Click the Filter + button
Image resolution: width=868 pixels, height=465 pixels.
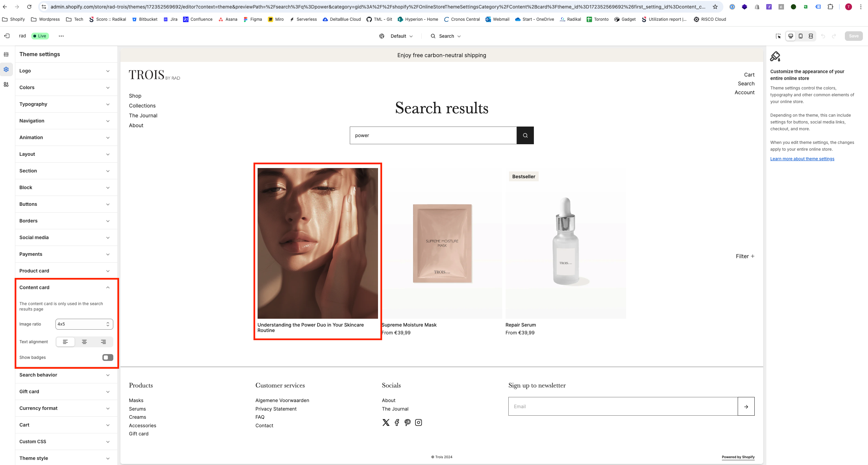click(x=745, y=256)
